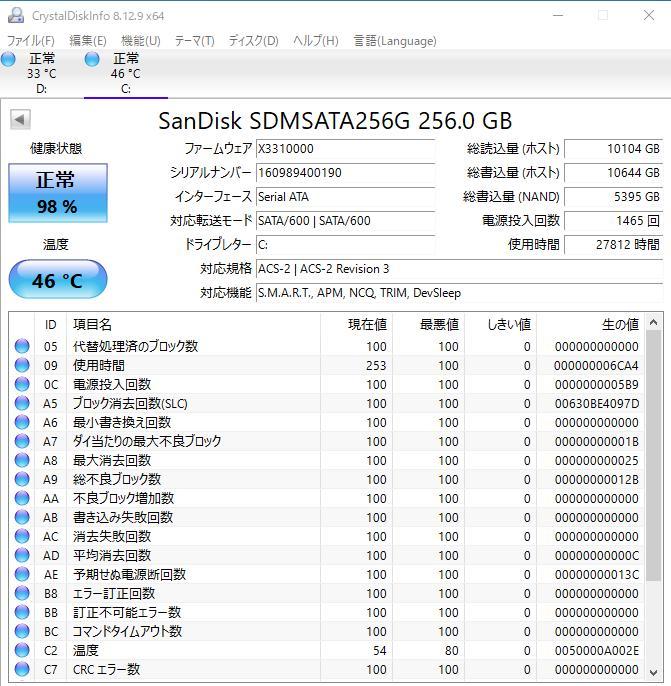This screenshot has width=671, height=686.
Task: Click the status icon of row C7 CRC
Action: 22,670
